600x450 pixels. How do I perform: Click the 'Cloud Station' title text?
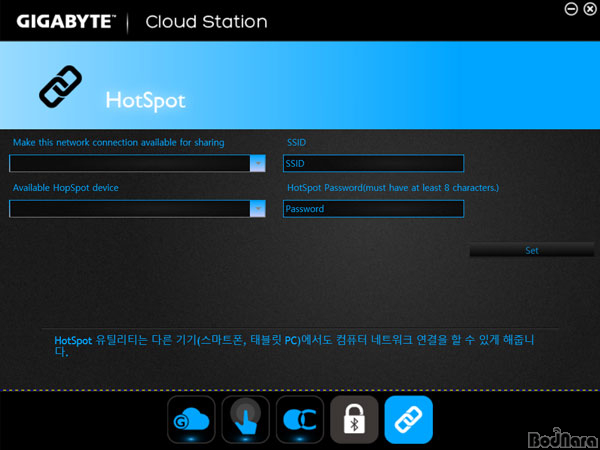click(x=207, y=22)
